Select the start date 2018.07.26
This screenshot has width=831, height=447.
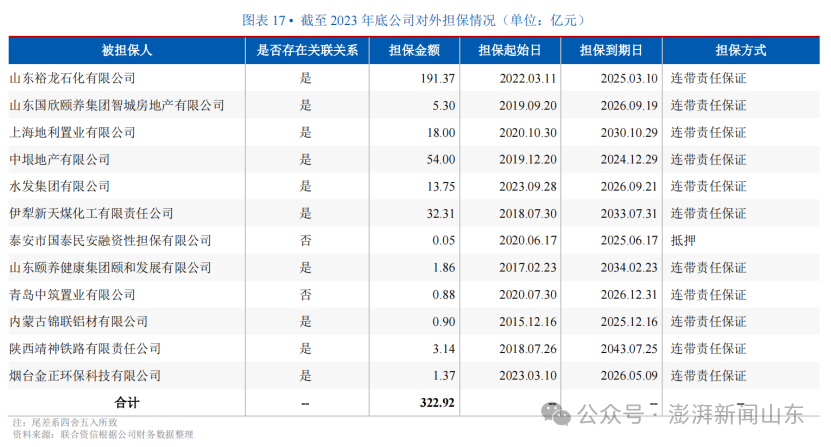[x=528, y=349]
